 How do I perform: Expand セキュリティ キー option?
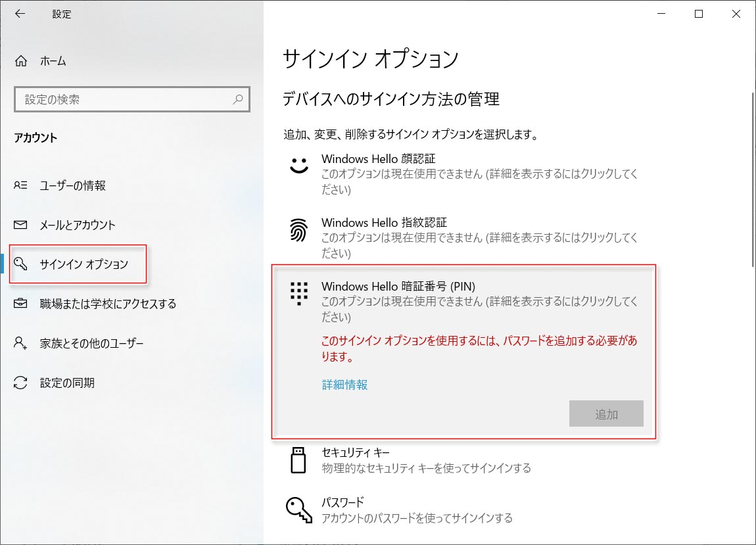click(x=464, y=460)
